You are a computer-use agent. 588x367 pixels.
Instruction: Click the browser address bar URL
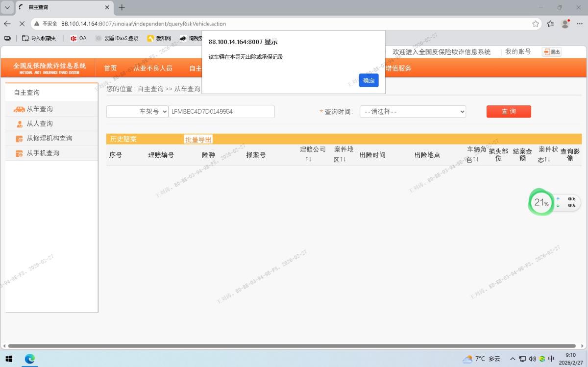pyautogui.click(x=144, y=24)
